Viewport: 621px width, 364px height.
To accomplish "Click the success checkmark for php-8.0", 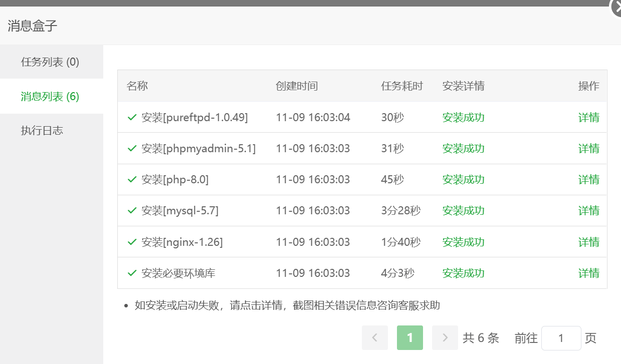I will click(132, 179).
